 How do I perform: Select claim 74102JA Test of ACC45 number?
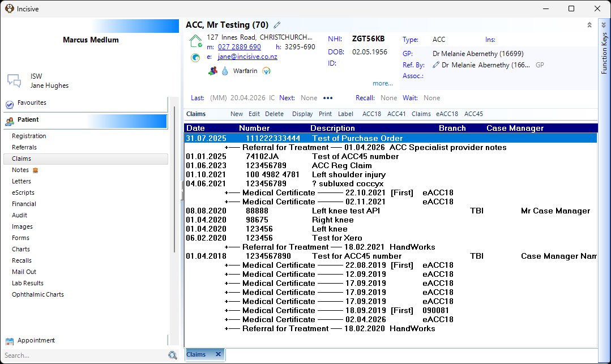[391, 157]
